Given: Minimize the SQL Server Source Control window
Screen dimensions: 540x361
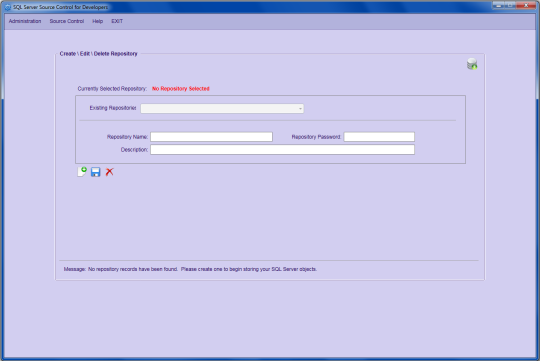Looking at the screenshot, I should pyautogui.click(x=498, y=5).
